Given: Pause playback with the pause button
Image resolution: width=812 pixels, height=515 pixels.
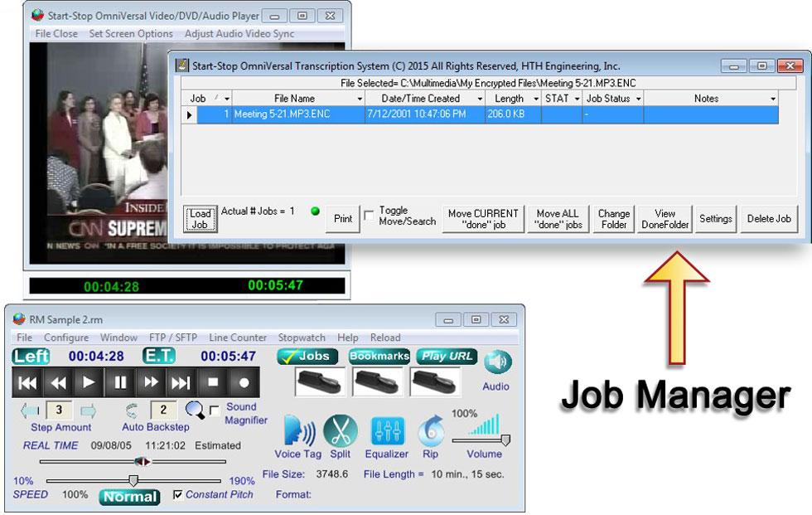Looking at the screenshot, I should 119,383.
